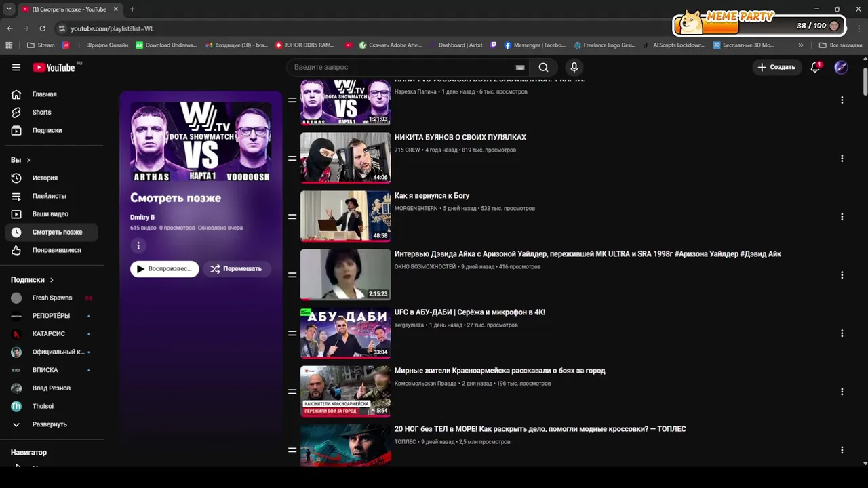Screen dimensions: 868x488
Task: Open MORGENSHTERN channel name
Action: click(416, 208)
